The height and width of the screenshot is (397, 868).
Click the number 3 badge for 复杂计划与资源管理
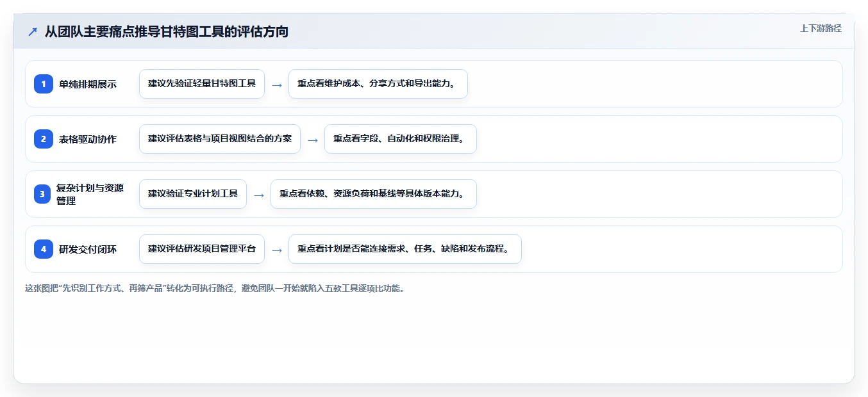click(x=42, y=194)
